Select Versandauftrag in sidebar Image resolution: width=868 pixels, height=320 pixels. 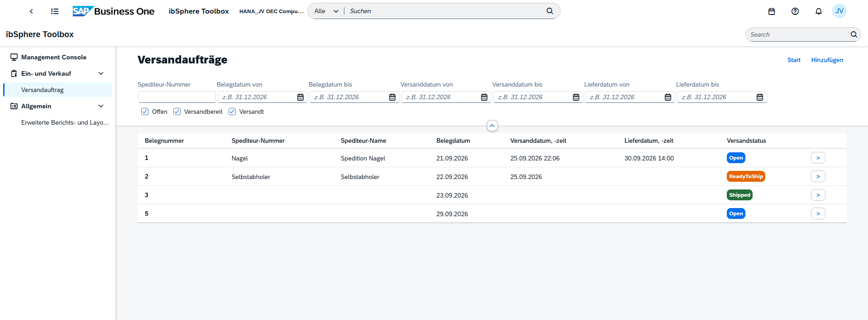[x=57, y=90]
